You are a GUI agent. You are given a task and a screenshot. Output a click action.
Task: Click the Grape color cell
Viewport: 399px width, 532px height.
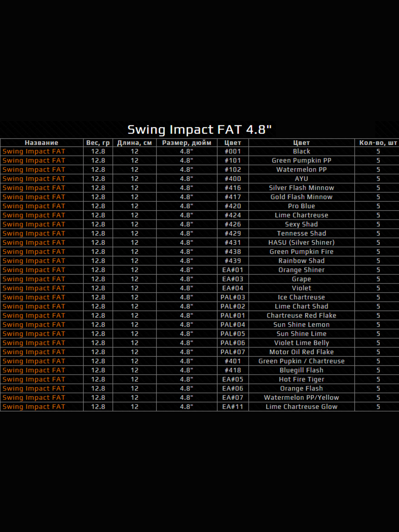(x=301, y=279)
